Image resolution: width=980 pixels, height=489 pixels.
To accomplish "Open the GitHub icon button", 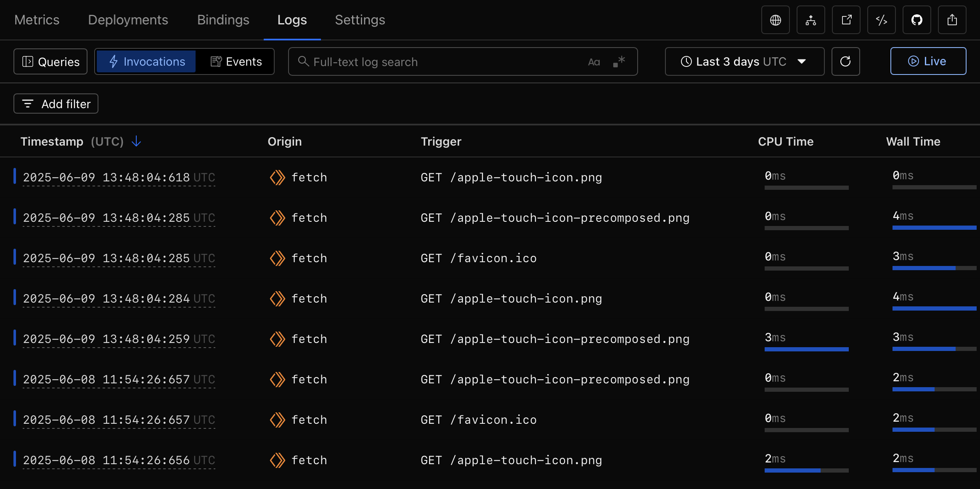I will [x=916, y=20].
